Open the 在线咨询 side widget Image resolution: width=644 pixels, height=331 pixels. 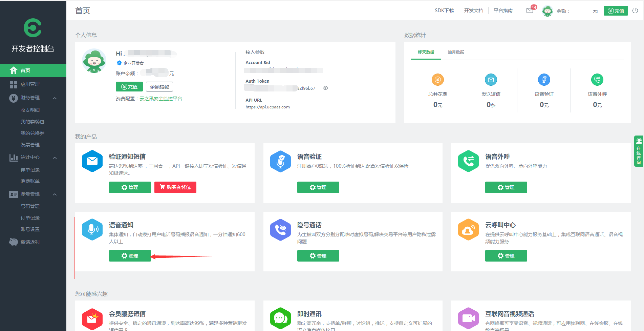coord(639,151)
